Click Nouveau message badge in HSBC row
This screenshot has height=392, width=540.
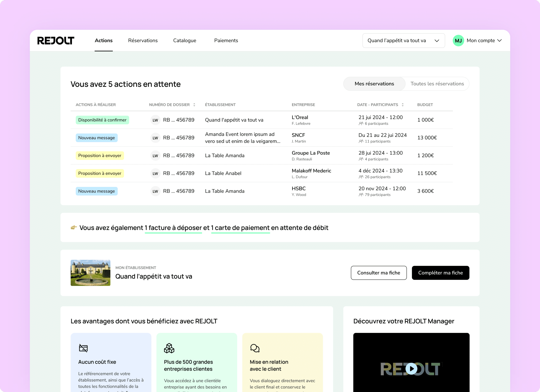coord(97,191)
